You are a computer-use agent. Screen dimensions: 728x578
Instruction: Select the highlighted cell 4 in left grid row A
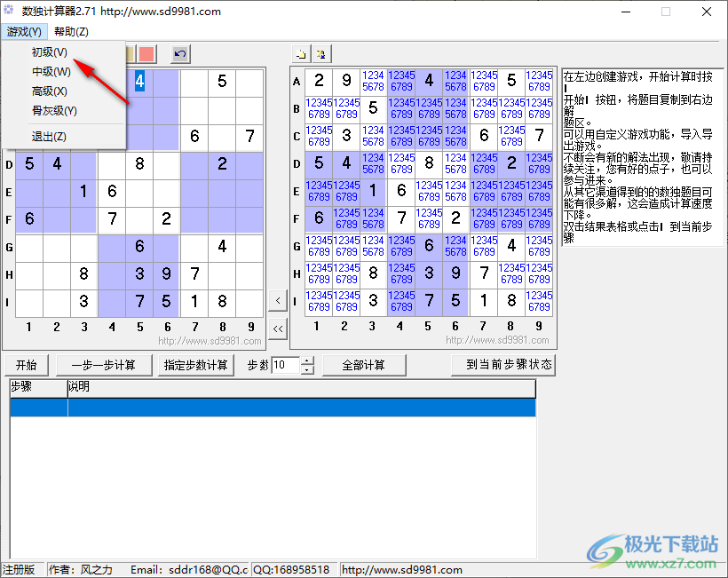point(139,82)
